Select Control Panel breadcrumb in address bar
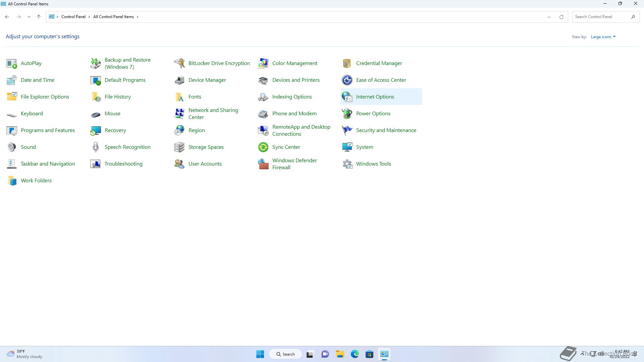This screenshot has height=362, width=644. pos(73,17)
